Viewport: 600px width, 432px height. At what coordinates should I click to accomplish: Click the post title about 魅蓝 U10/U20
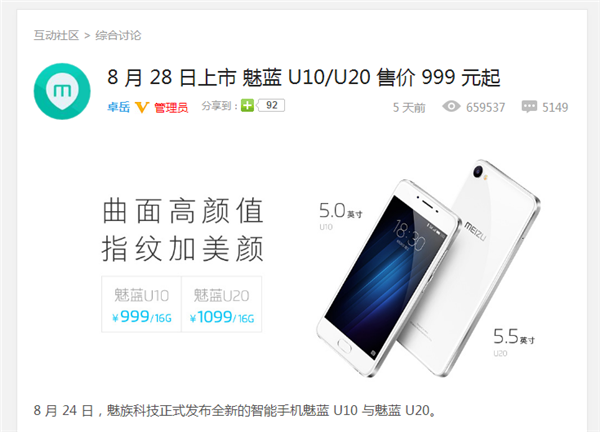coord(304,77)
